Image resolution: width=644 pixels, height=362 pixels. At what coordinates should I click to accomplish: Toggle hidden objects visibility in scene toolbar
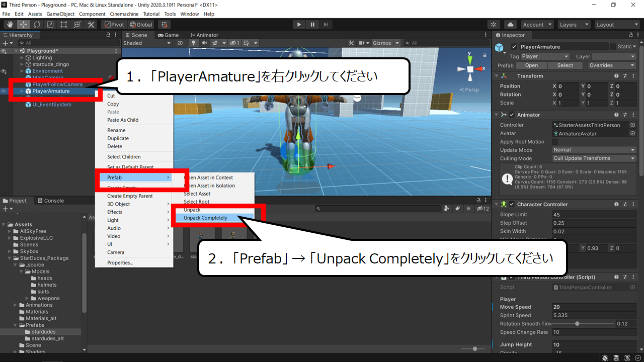(x=234, y=43)
